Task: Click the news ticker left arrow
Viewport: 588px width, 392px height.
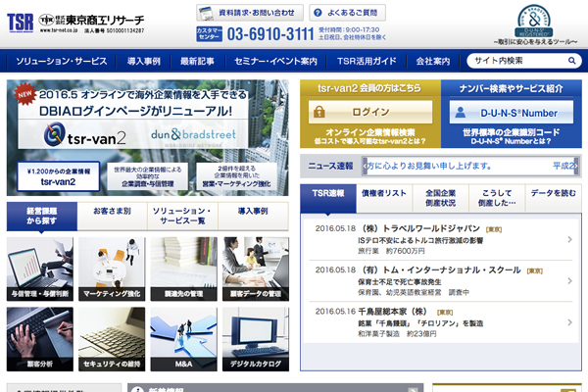Action: tap(365, 166)
